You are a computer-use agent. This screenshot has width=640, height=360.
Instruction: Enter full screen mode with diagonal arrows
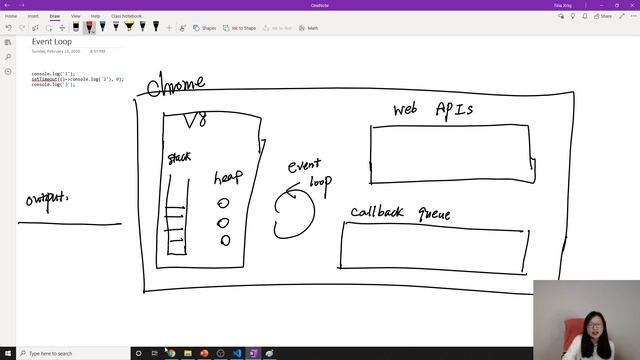pyautogui.click(x=622, y=16)
